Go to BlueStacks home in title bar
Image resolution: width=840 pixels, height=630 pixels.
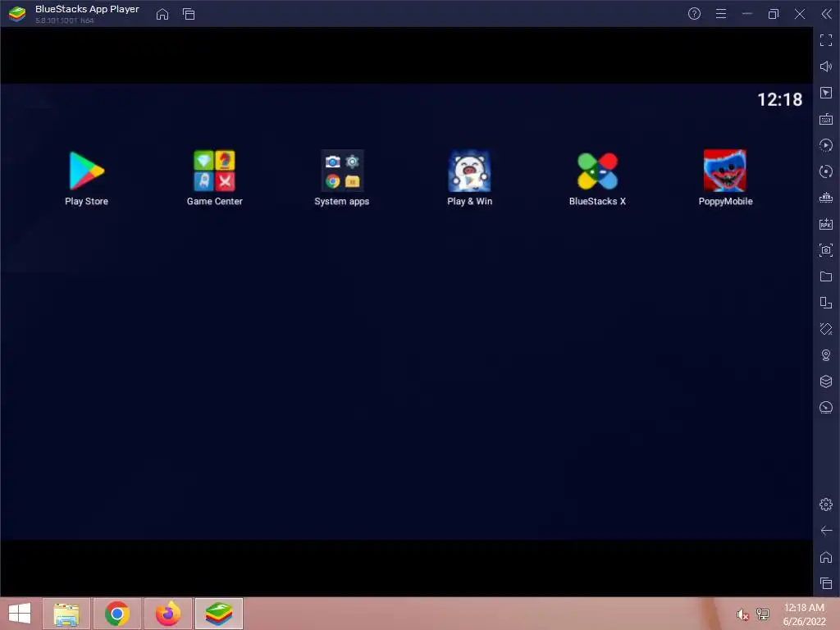162,14
